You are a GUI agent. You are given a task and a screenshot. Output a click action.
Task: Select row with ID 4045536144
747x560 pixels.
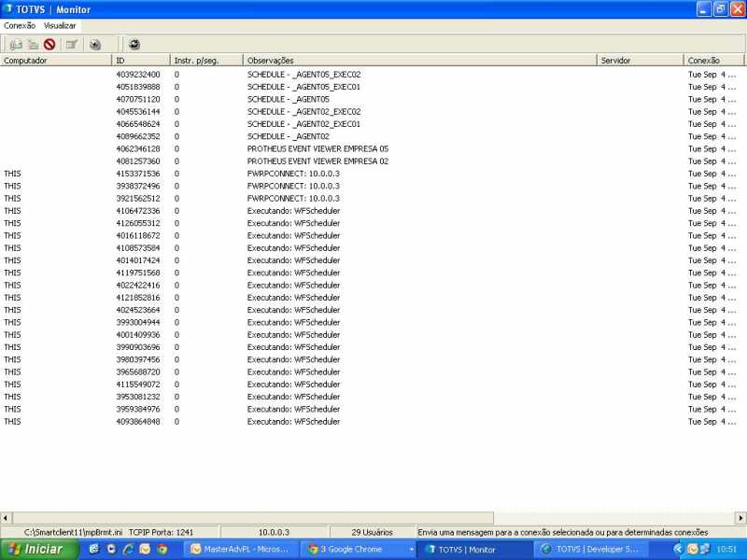coord(372,112)
